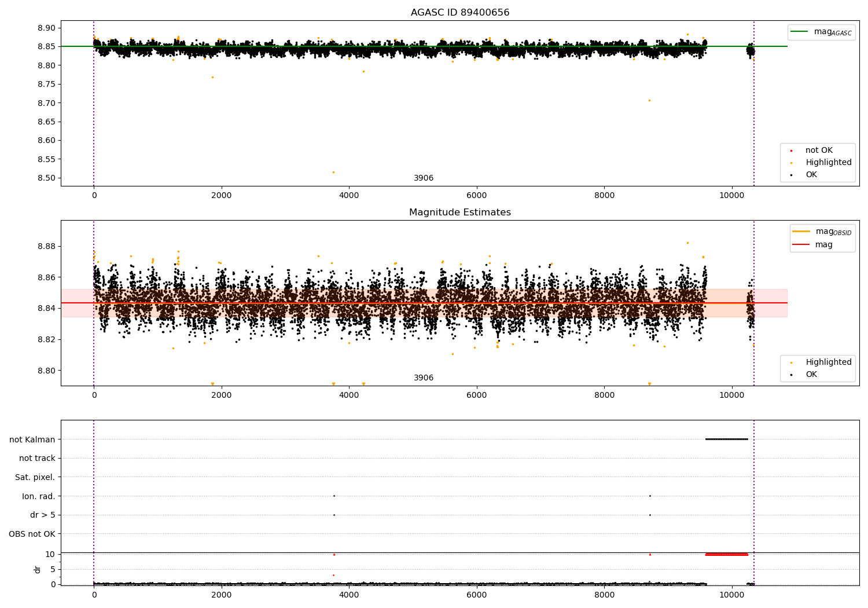The image size is (868, 608).
Task: Click the "not track" row label
Action: tap(37, 459)
